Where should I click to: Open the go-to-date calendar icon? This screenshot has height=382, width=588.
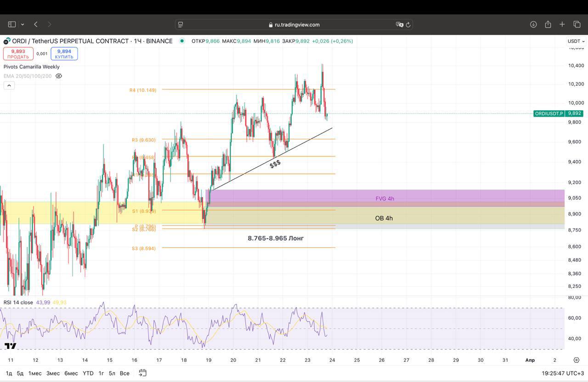click(142, 373)
